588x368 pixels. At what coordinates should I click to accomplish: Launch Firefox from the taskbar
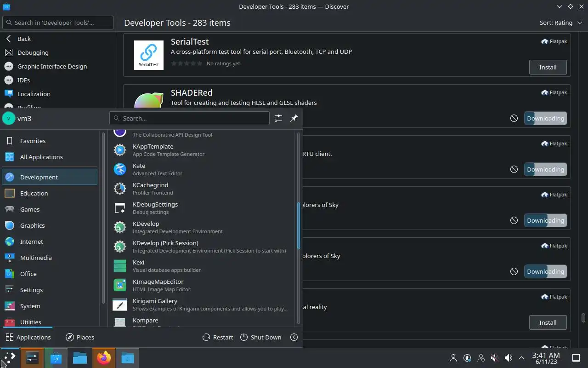tap(104, 358)
